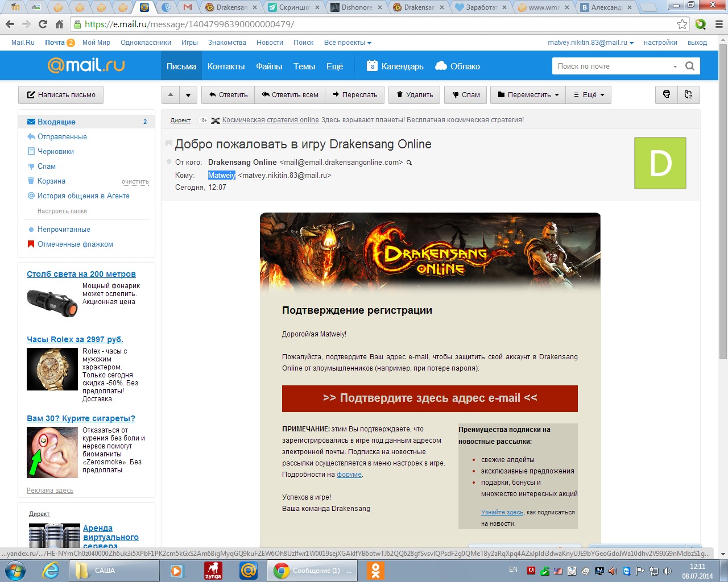The image size is (728, 582).
Task: Forward the message with 'Переслать'
Action: point(355,95)
